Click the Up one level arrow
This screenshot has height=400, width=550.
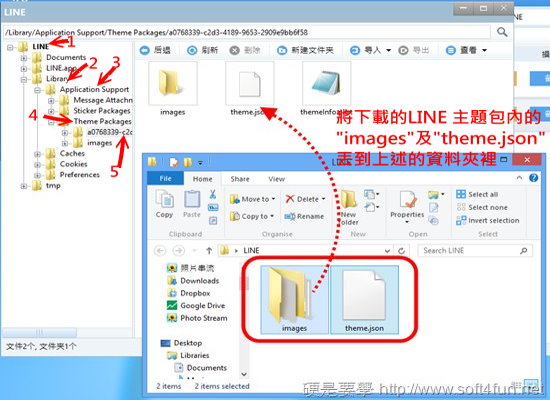(x=209, y=251)
